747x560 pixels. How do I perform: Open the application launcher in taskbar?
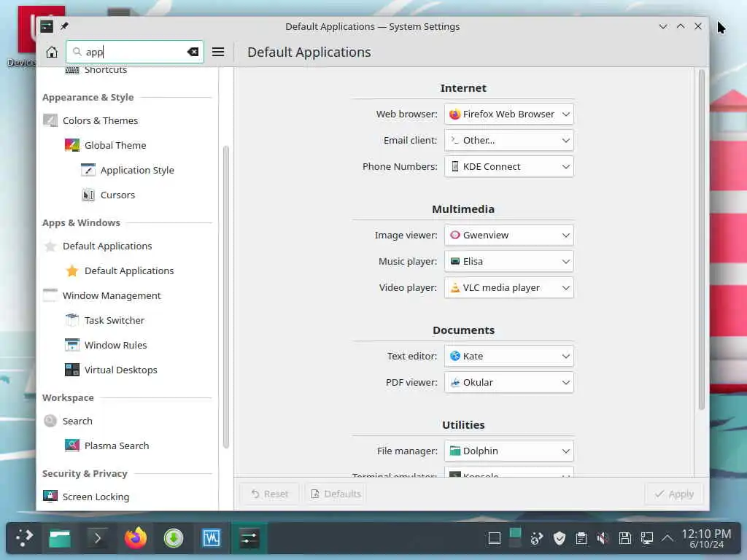tap(24, 538)
